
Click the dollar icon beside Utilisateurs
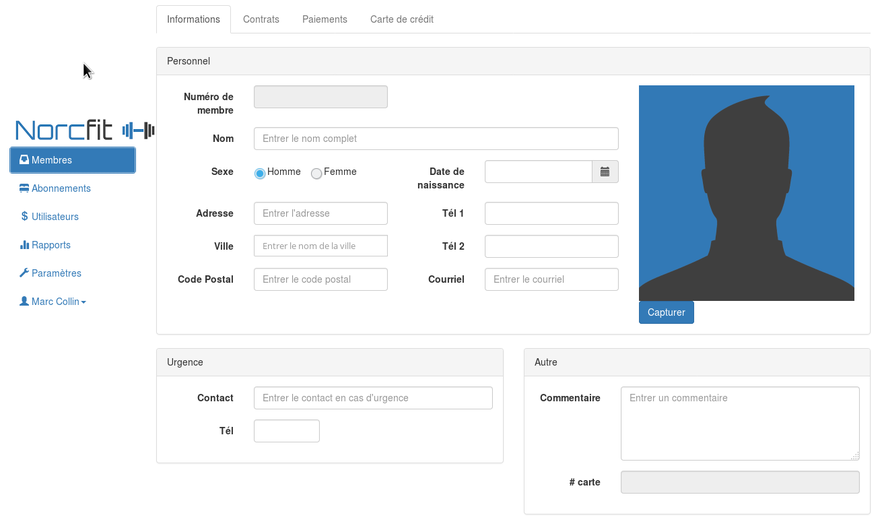click(x=24, y=217)
